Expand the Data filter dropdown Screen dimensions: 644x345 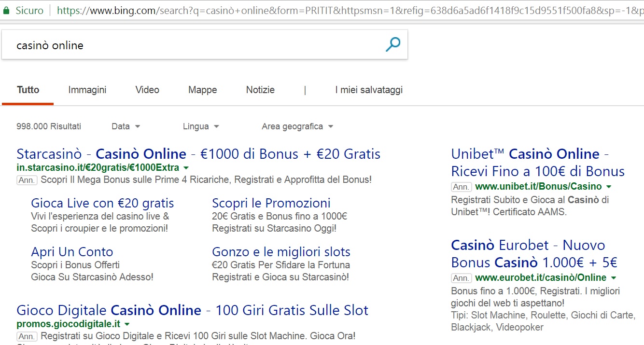pos(126,126)
